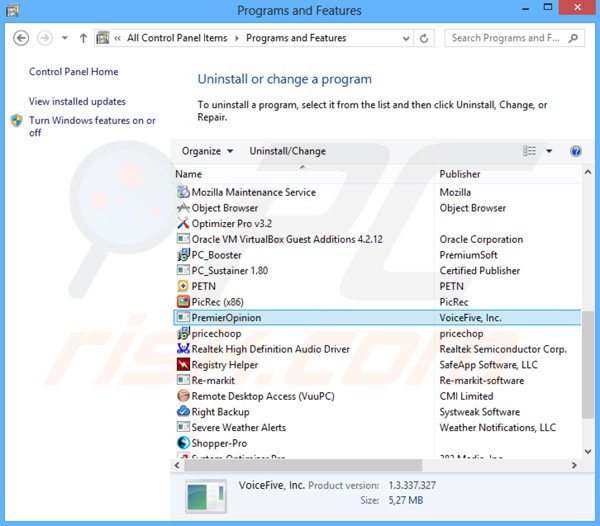Go back using the Back arrow
Image resolution: width=600 pixels, height=526 pixels.
21,38
